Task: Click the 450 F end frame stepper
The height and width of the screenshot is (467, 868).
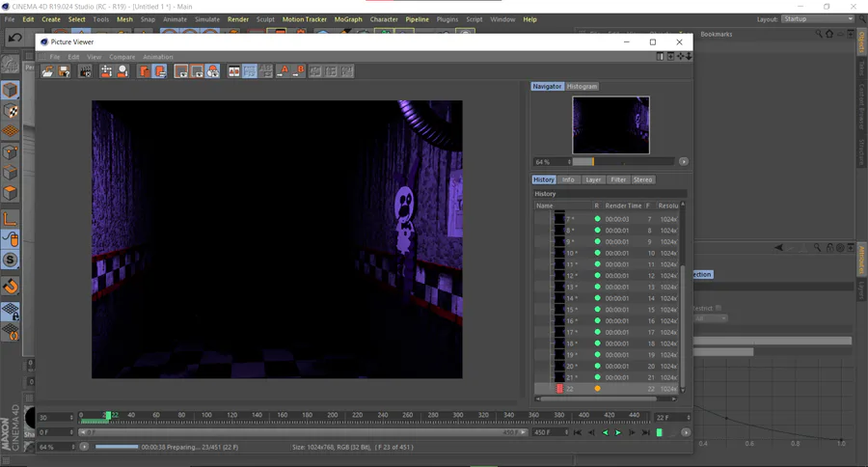Action: pos(566,432)
